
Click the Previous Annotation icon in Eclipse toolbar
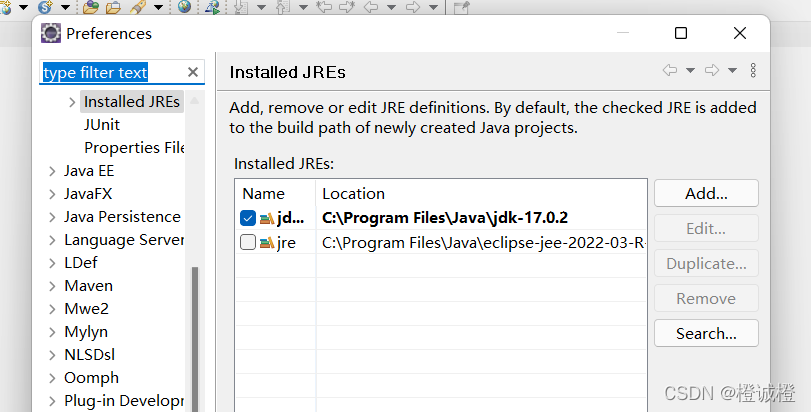coord(283,7)
